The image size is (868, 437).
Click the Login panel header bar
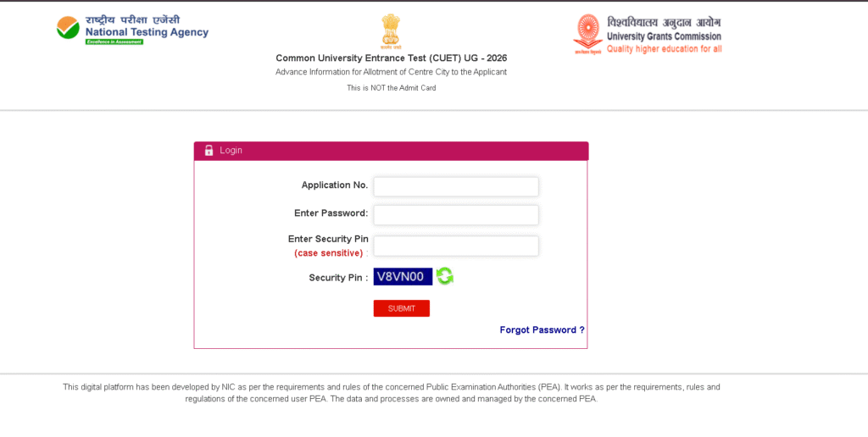[x=390, y=151]
